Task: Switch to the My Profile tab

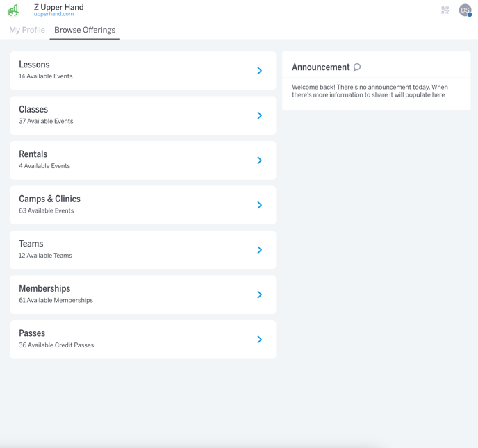Action: [x=27, y=30]
